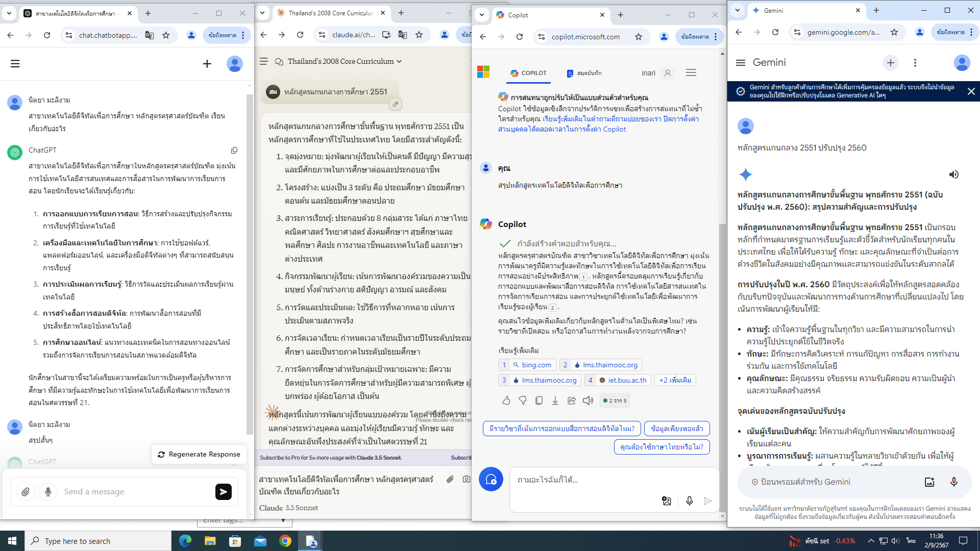Copy the ChatGPT response with copy icon
980x551 pixels.
click(234, 151)
